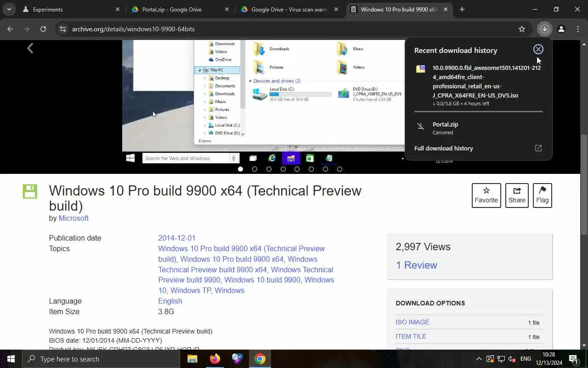588x368 pixels.
Task: Go back to the previous page
Action: coord(10,29)
